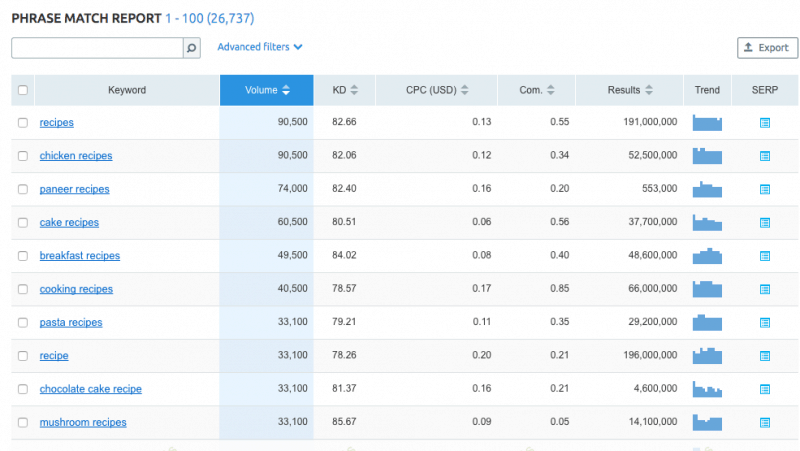
Task: View trend chart for cooking recipes
Action: click(707, 289)
